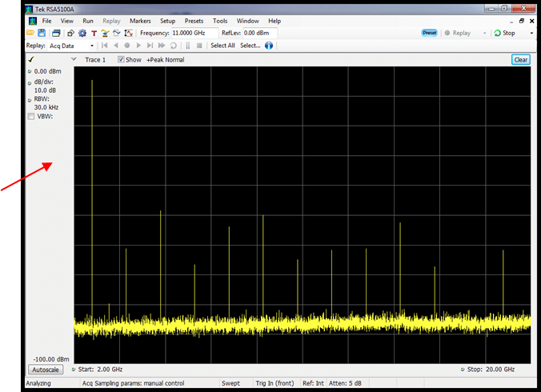Screen dimensions: 541x392
Task: Click the cascading windows displays icon
Action: click(56, 34)
